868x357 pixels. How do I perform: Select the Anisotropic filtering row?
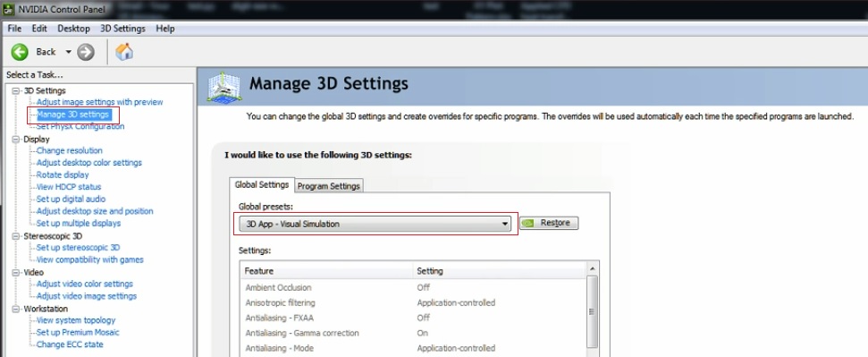tap(412, 302)
